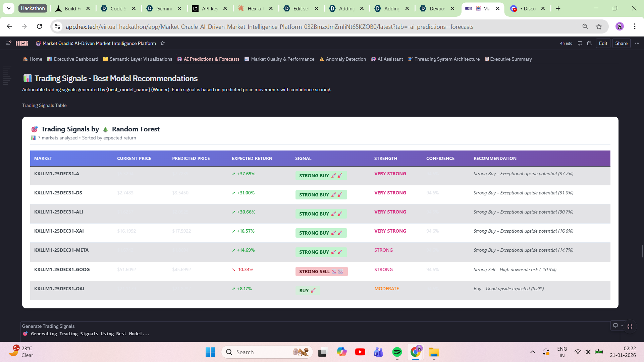Click the Share button
Viewport: 644px width, 362px height.
[621, 43]
